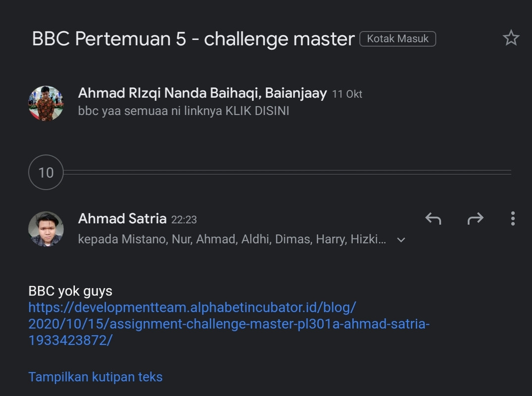Click the Kotak Masuk label tag
The image size is (532, 396).
click(397, 39)
